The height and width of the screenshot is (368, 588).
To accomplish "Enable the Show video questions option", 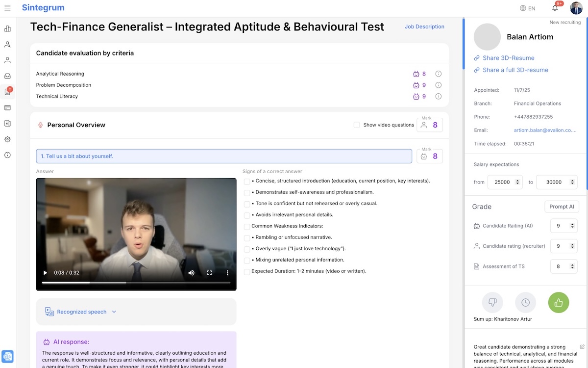I will [x=357, y=125].
